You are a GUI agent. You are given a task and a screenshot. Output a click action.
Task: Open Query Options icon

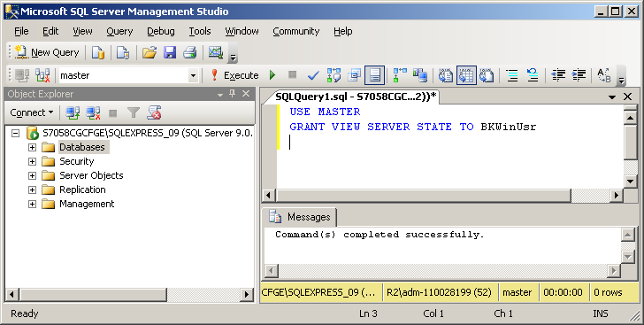(x=354, y=75)
